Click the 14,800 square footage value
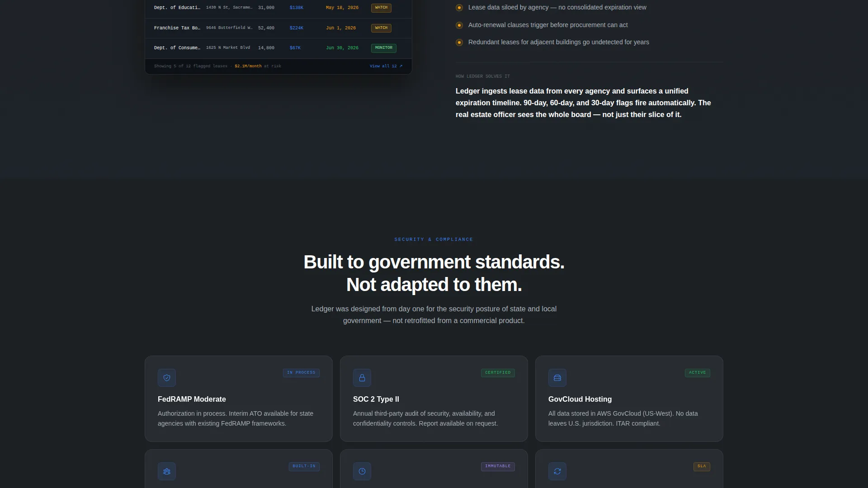 266,48
